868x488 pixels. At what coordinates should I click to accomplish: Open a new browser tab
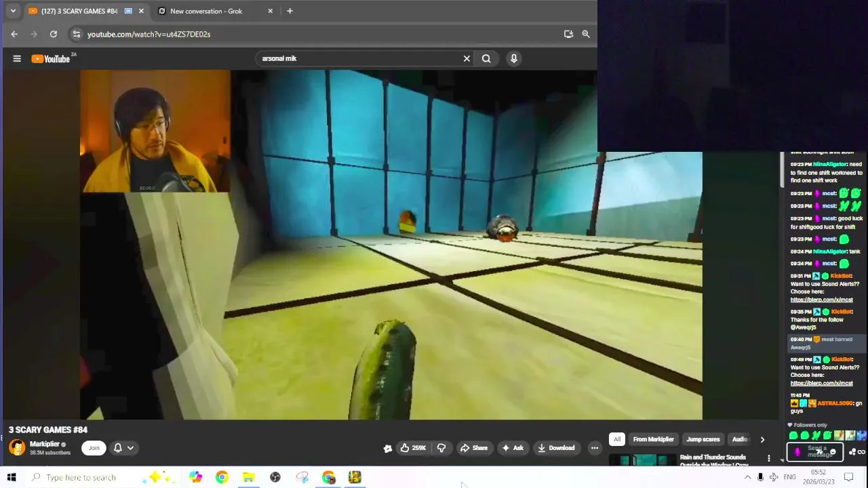[290, 11]
